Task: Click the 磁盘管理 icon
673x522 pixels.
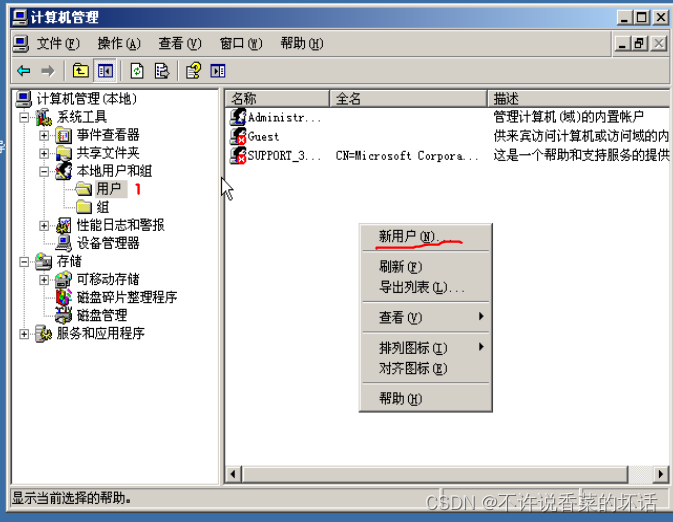Action: (64, 315)
